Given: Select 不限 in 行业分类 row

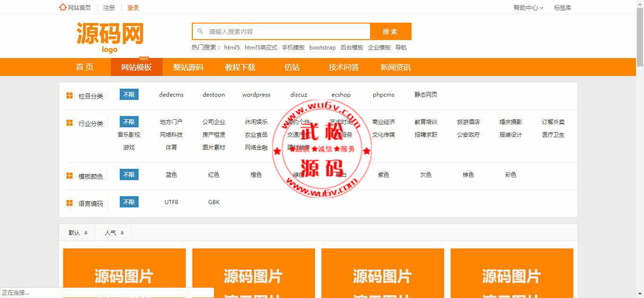Looking at the screenshot, I should click(x=129, y=122).
